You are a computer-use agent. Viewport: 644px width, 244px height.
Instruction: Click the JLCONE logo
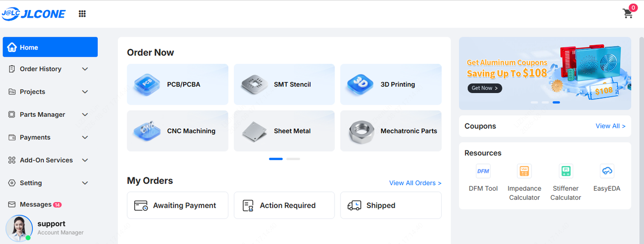(33, 14)
